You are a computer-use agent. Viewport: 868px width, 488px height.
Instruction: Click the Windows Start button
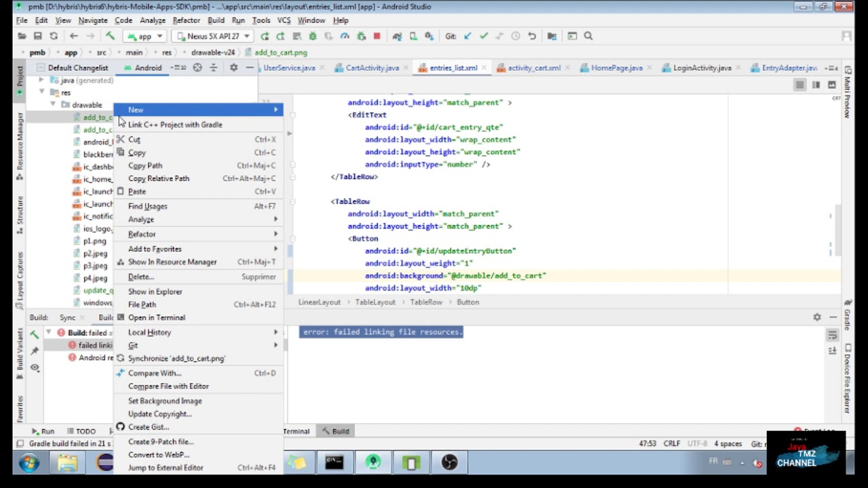tap(28, 463)
